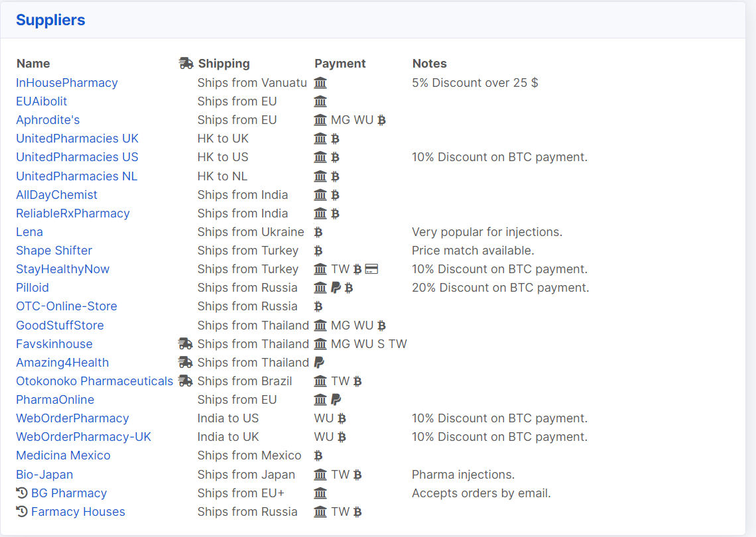
Task: Click the Notes column header
Action: [x=429, y=64]
